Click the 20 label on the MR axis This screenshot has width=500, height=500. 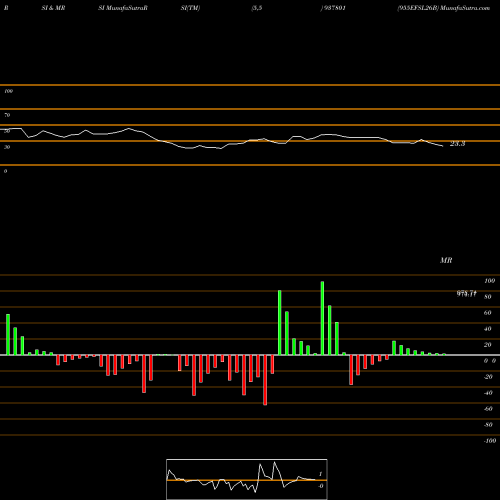[488, 345]
